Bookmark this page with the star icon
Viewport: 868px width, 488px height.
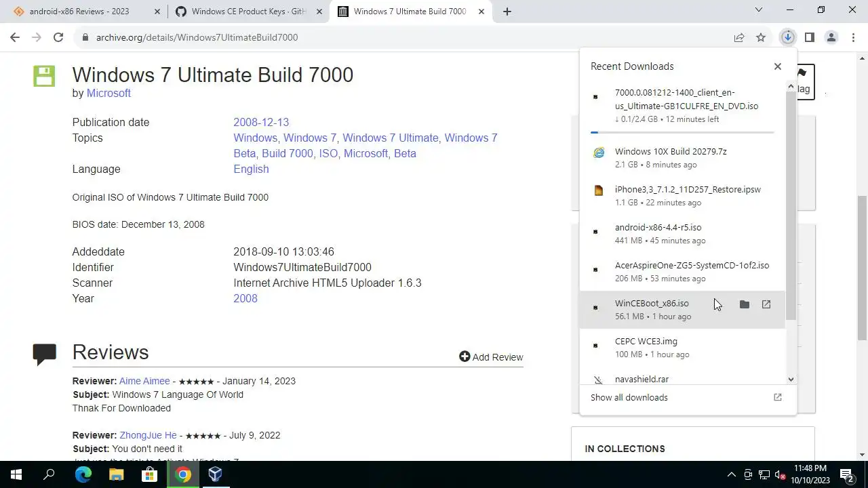point(761,37)
